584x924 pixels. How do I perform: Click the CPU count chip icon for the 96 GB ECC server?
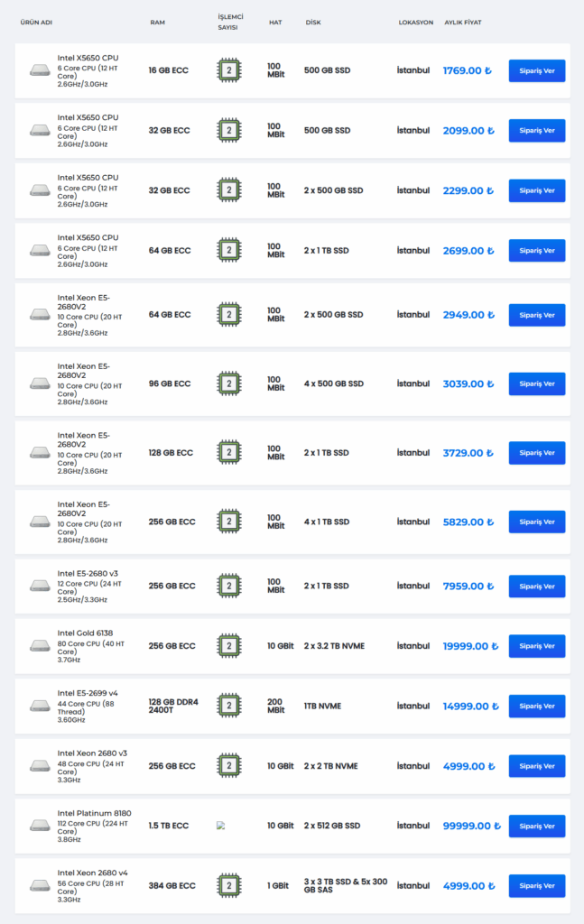pos(229,383)
